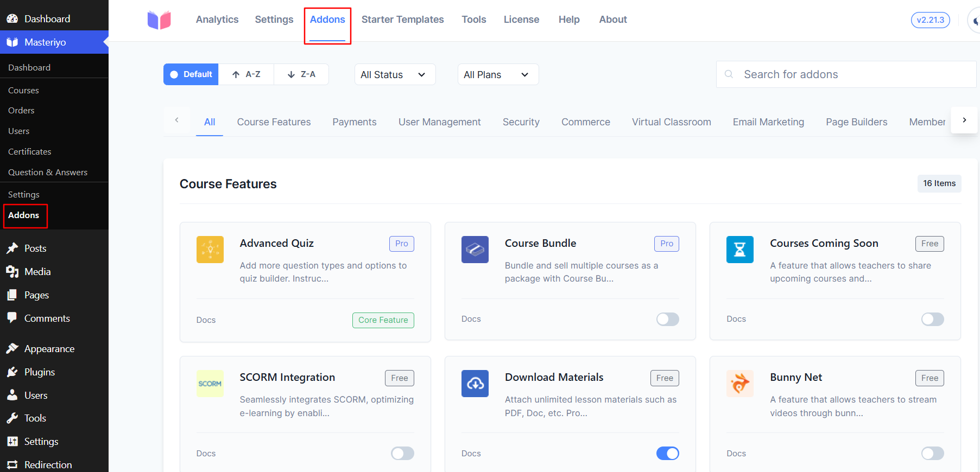Image resolution: width=980 pixels, height=472 pixels.
Task: Open the All Plans dropdown
Action: (498, 74)
